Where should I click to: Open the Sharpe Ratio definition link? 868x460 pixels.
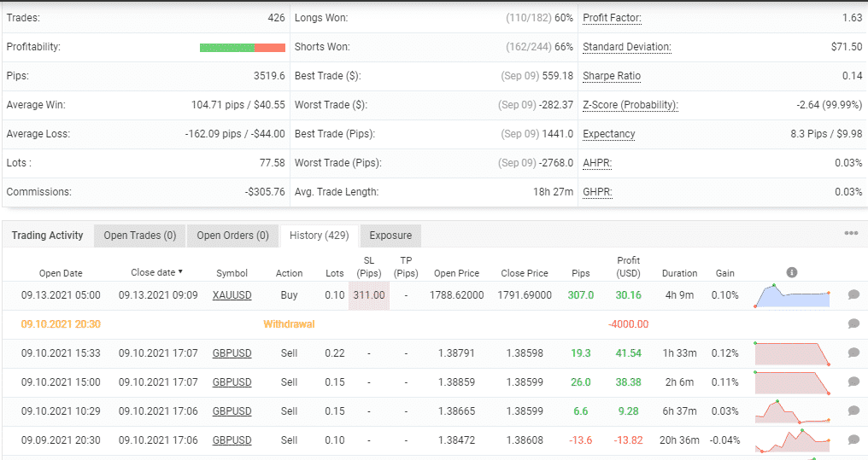pos(612,76)
